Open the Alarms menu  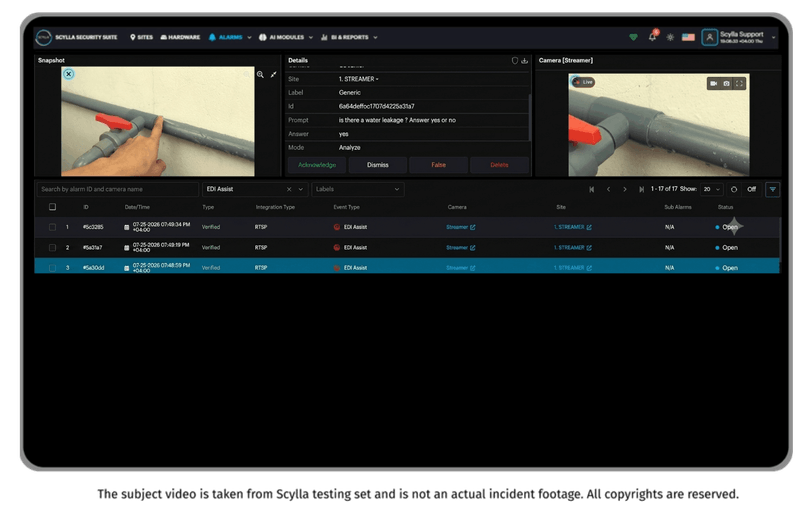pyautogui.click(x=226, y=37)
